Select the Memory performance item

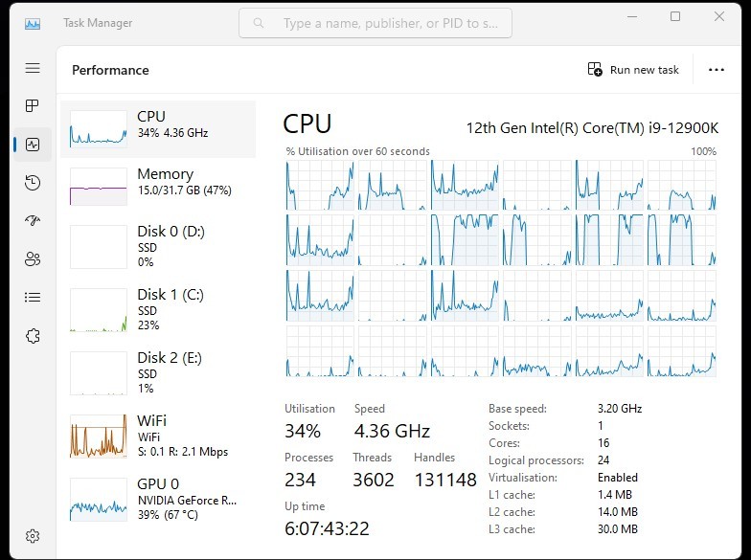tap(158, 186)
